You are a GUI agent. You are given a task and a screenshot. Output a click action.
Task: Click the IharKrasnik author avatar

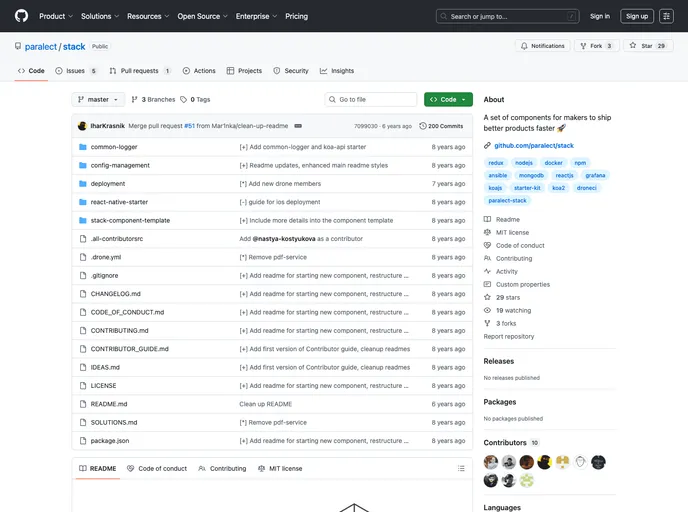82,126
